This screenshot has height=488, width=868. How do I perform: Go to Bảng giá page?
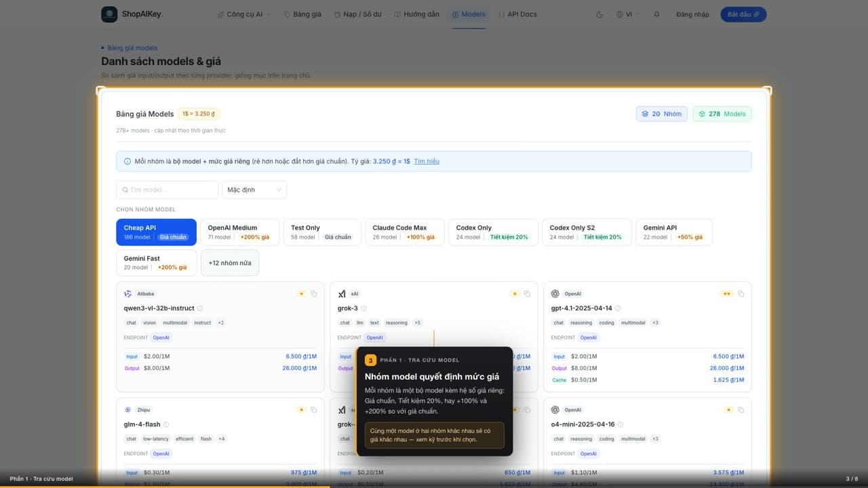click(x=302, y=14)
